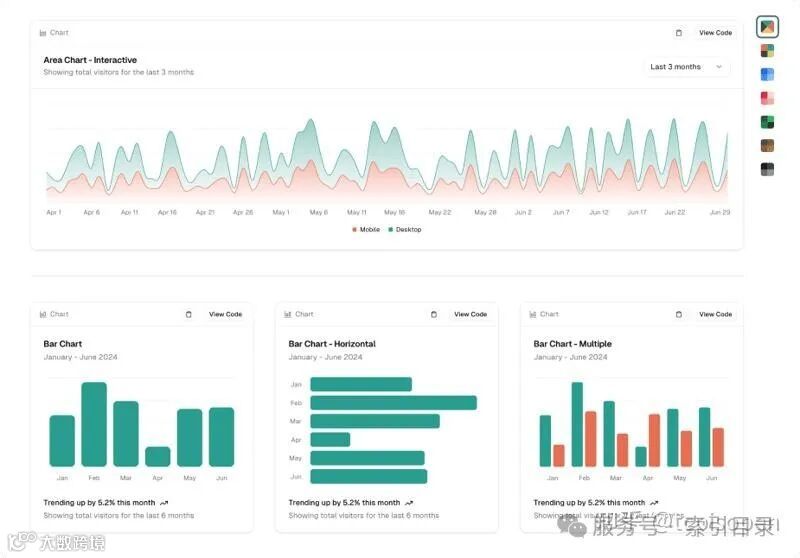
Task: Select the blue theme swatch
Action: point(767,74)
